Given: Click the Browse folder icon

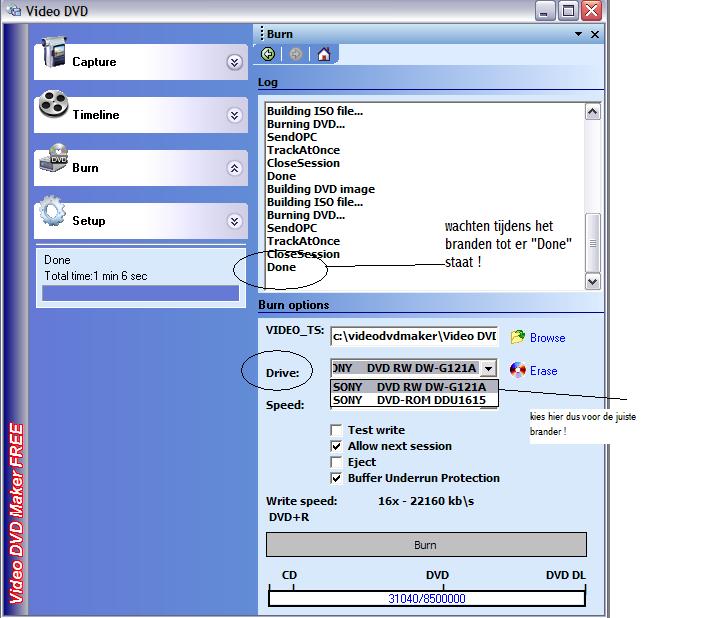Looking at the screenshot, I should click(x=517, y=337).
